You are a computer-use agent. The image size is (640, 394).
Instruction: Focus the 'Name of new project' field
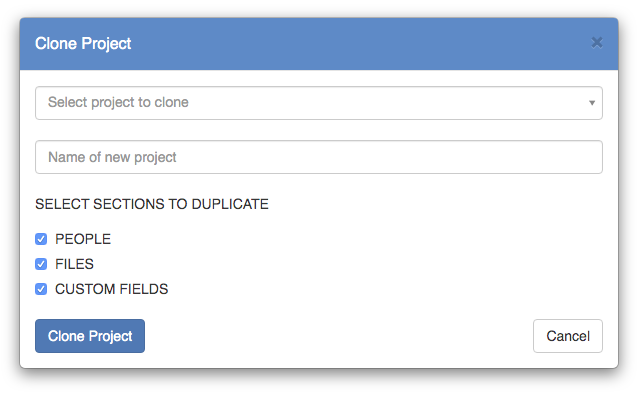point(319,157)
